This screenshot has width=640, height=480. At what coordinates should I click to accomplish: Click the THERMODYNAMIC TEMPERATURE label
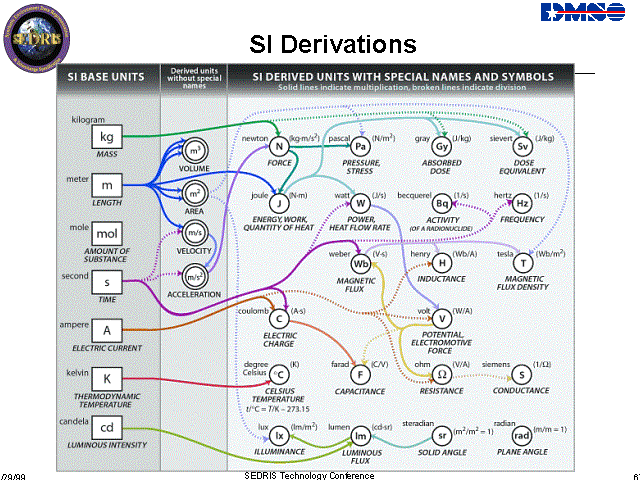click(x=107, y=400)
